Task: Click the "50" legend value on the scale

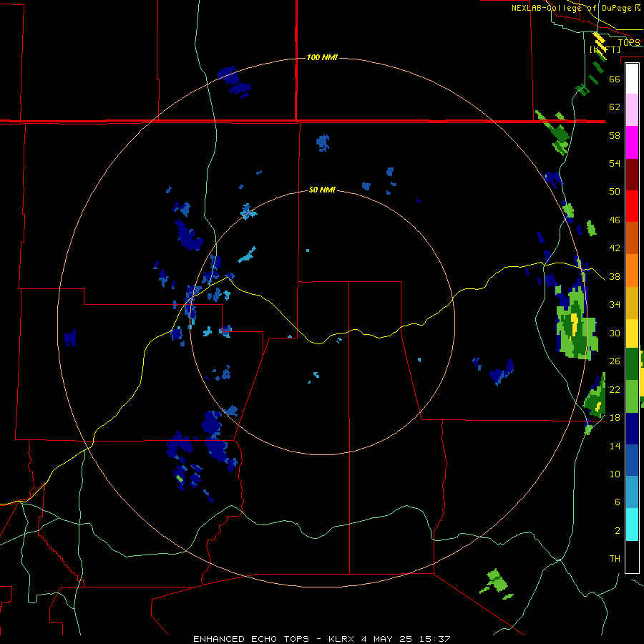Action: [615, 191]
